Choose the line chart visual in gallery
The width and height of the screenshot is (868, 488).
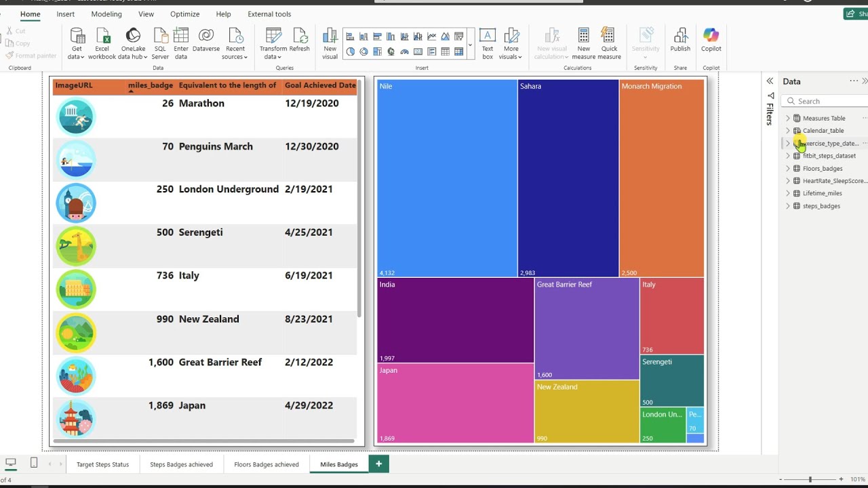point(432,37)
